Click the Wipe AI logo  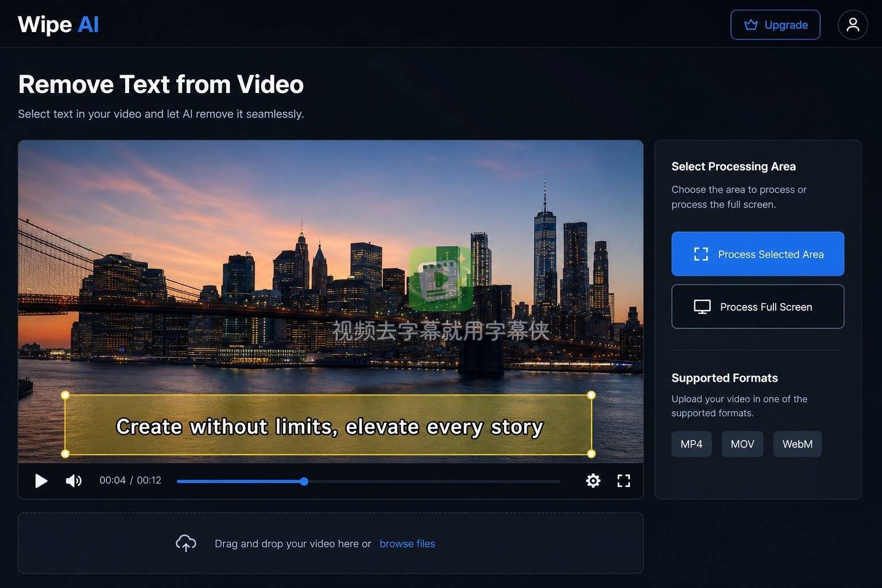click(x=58, y=25)
